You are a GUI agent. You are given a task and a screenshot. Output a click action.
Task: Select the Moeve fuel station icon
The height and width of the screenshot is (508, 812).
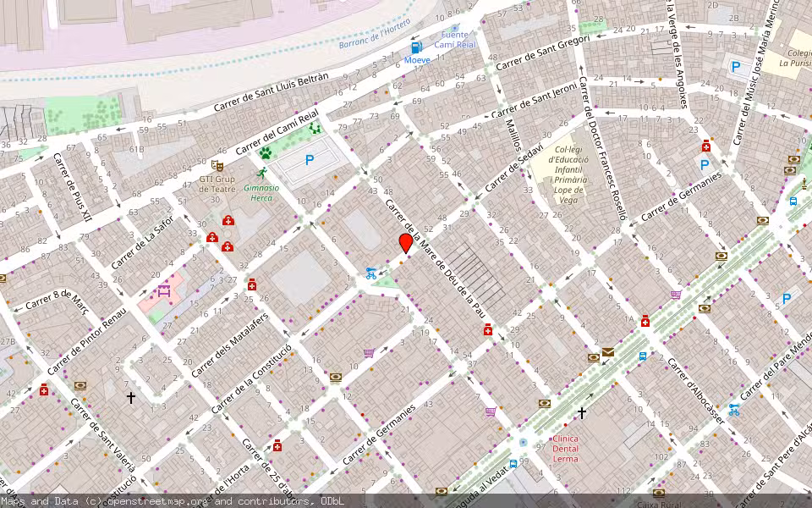coord(416,47)
